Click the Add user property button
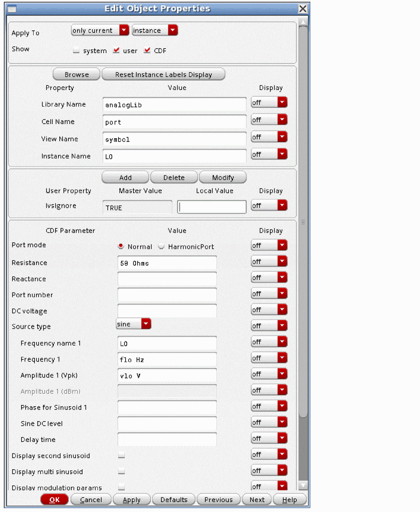Viewport: 420px width, 512px height. click(x=125, y=178)
